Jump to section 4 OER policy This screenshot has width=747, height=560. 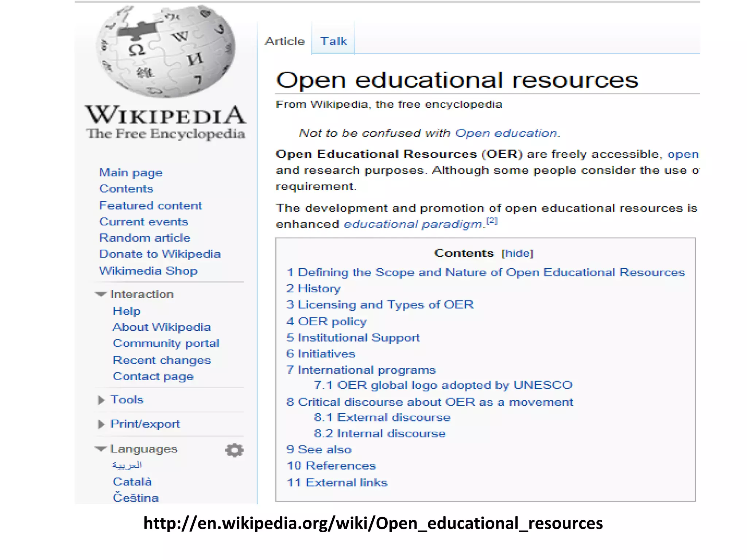click(326, 322)
